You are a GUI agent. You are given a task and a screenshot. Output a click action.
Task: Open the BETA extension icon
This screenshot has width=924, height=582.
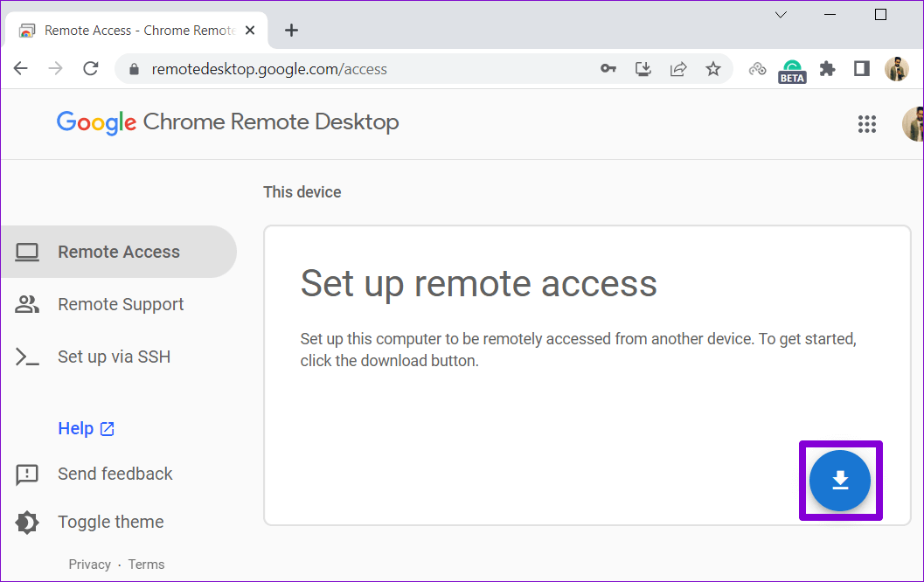(x=792, y=70)
